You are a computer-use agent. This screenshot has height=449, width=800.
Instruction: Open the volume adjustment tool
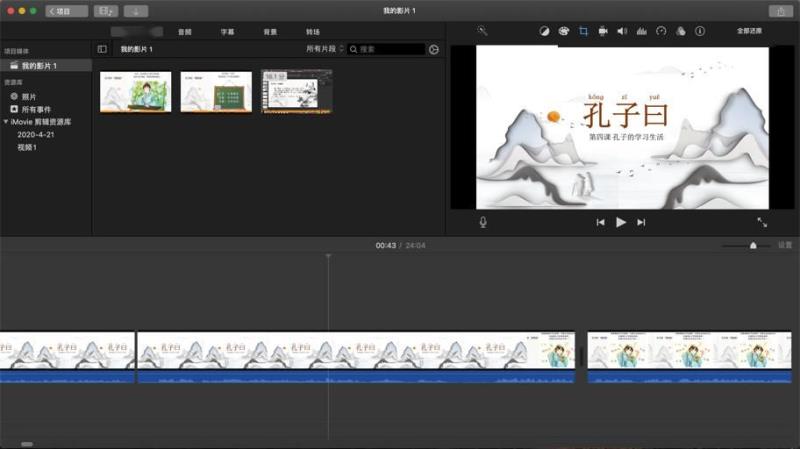622,32
